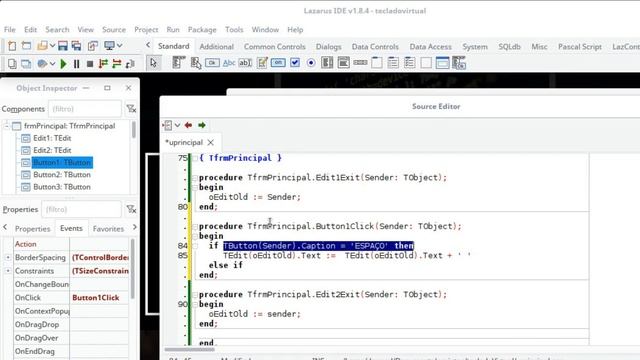This screenshot has height=360, width=640.
Task: Expand the BorderSpacing property
Action: [x=8, y=258]
